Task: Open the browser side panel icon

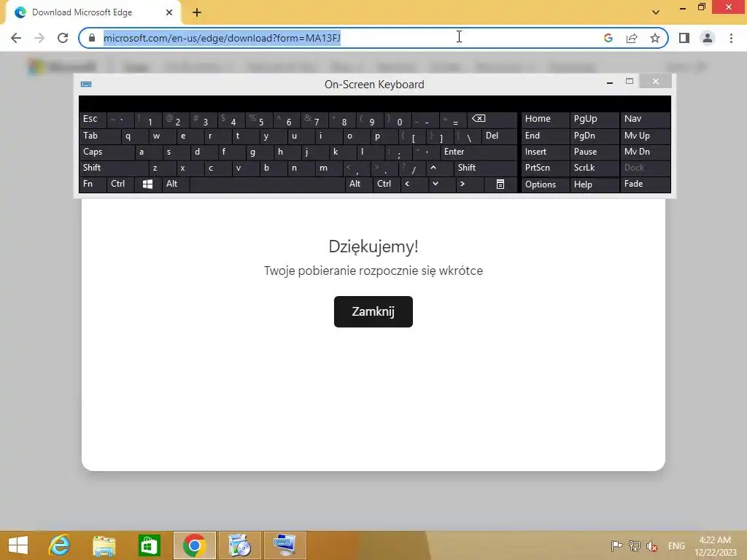Action: (x=684, y=38)
